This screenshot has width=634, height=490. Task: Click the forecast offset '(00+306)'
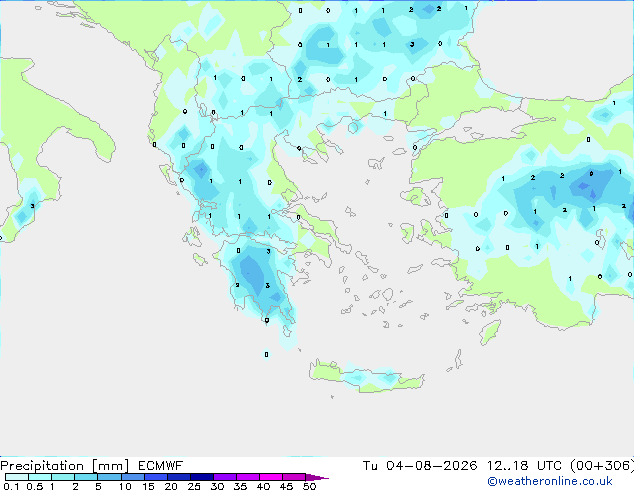tap(602, 466)
